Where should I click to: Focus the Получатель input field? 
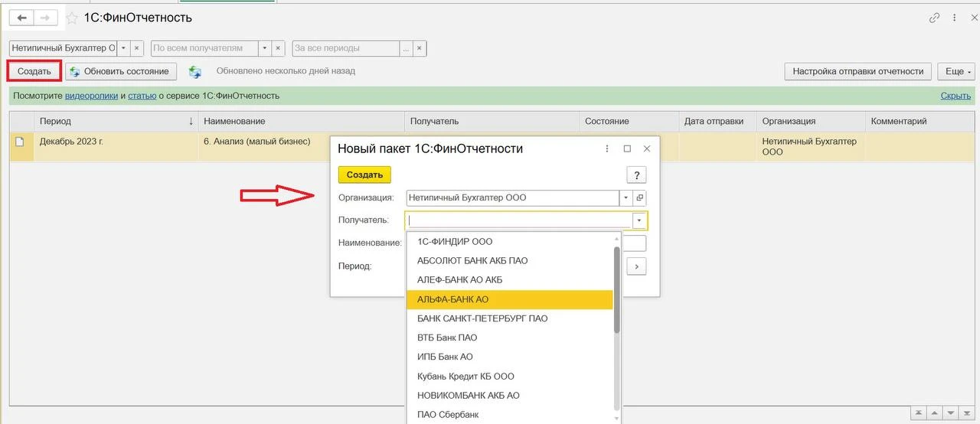tap(519, 220)
